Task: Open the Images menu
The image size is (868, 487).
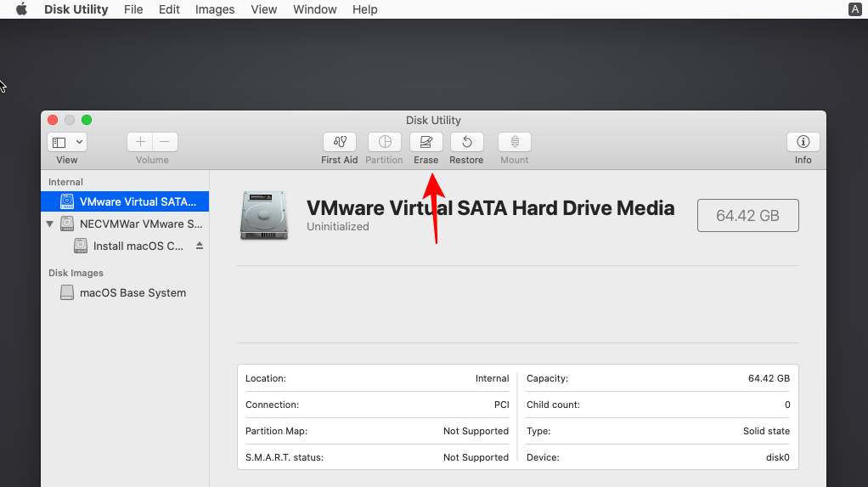Action: click(215, 9)
